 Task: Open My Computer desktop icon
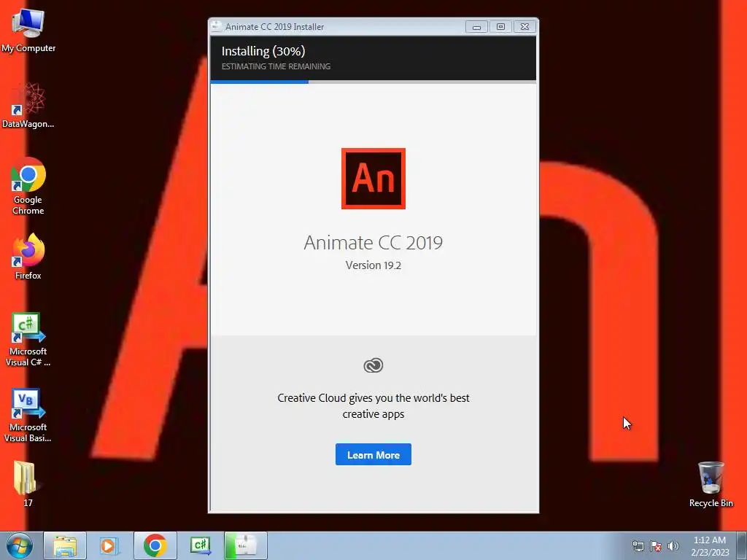point(28,31)
